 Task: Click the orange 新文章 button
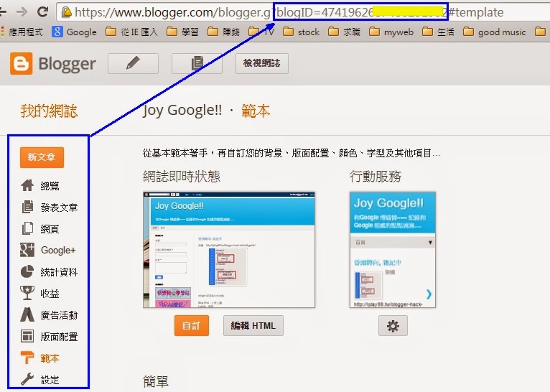42,157
